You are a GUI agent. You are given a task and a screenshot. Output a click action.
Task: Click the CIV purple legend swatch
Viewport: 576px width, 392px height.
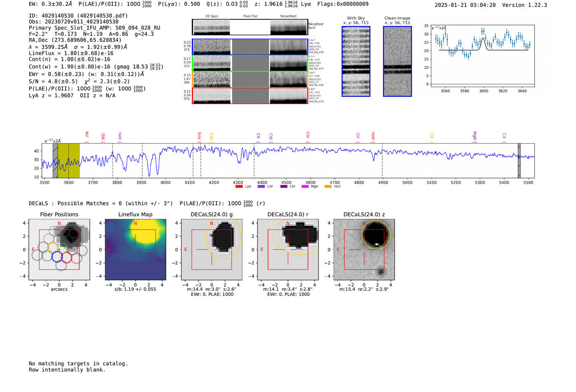261,186
